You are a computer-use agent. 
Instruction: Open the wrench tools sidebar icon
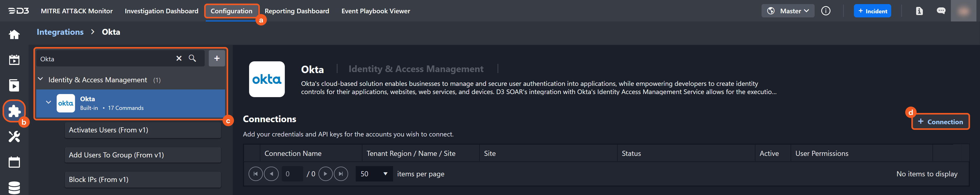click(14, 136)
